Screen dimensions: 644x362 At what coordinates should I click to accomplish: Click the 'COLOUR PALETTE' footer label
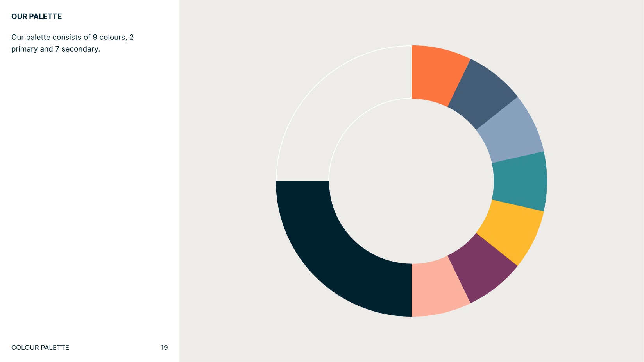coord(40,348)
